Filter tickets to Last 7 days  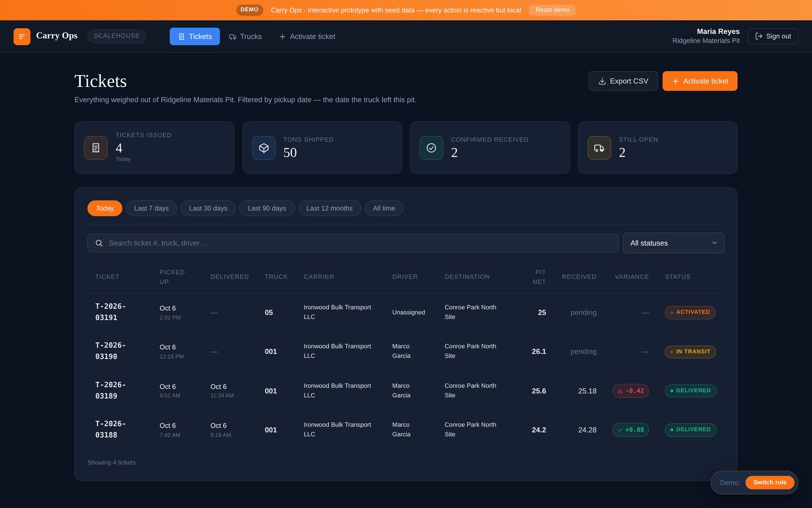(151, 208)
